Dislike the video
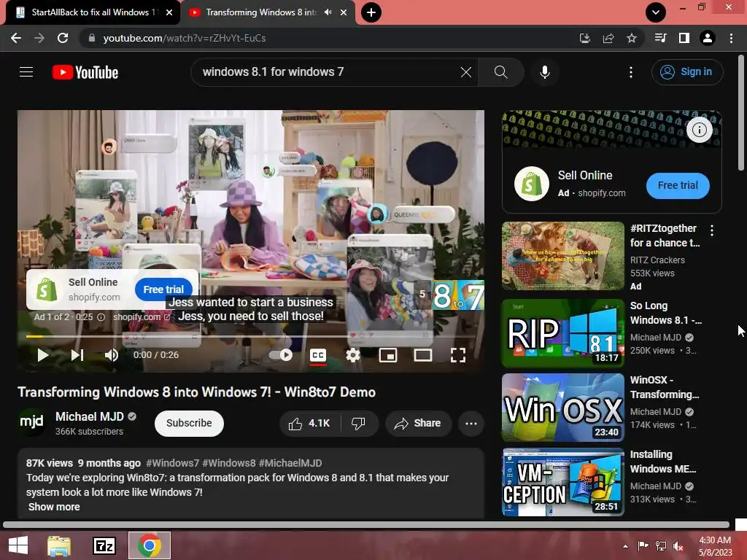Screen dimensions: 747x560 359,424
